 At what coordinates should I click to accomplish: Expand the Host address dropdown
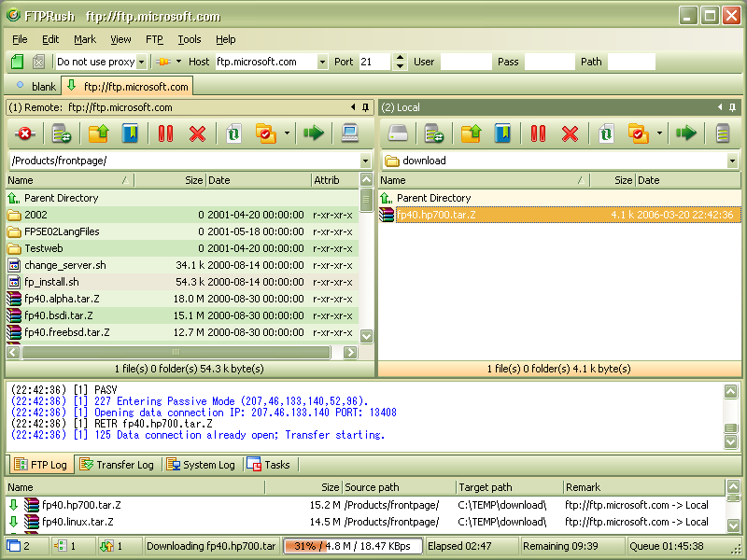click(322, 63)
